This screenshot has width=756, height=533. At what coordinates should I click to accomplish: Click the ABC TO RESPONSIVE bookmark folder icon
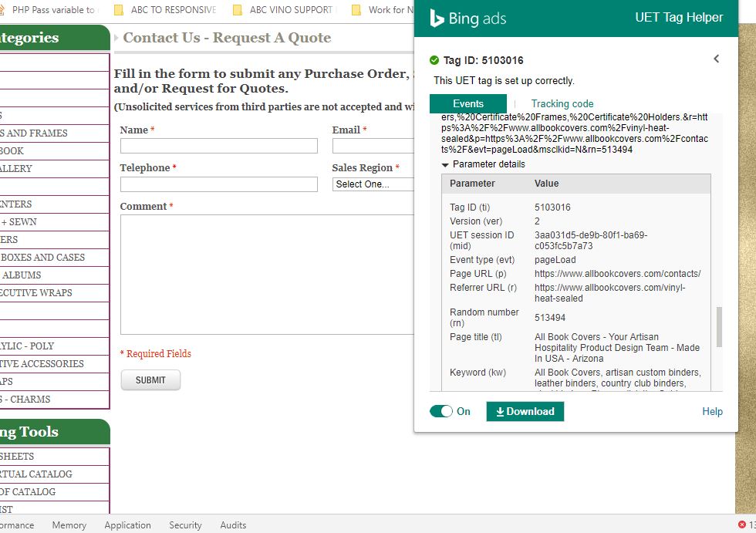118,9
